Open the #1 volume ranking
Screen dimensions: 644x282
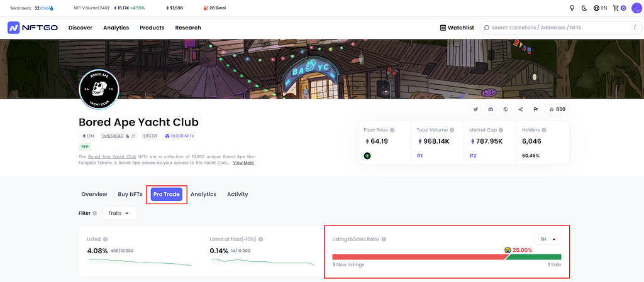point(419,156)
